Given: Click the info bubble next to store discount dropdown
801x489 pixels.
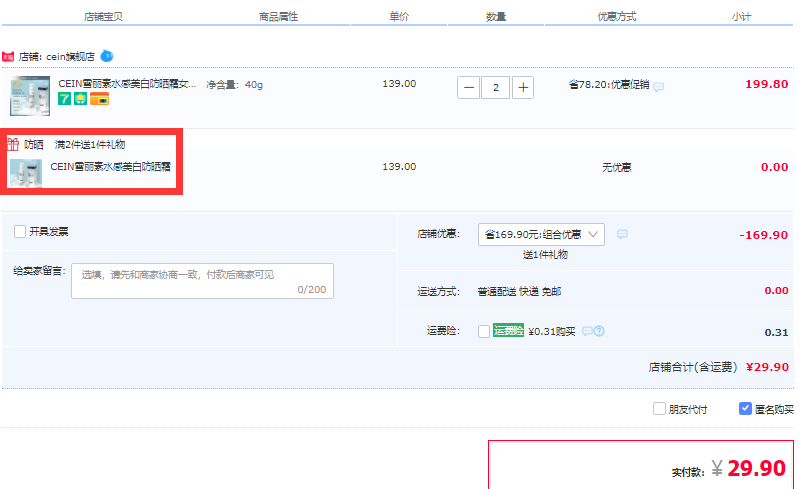Looking at the screenshot, I should pos(622,234).
